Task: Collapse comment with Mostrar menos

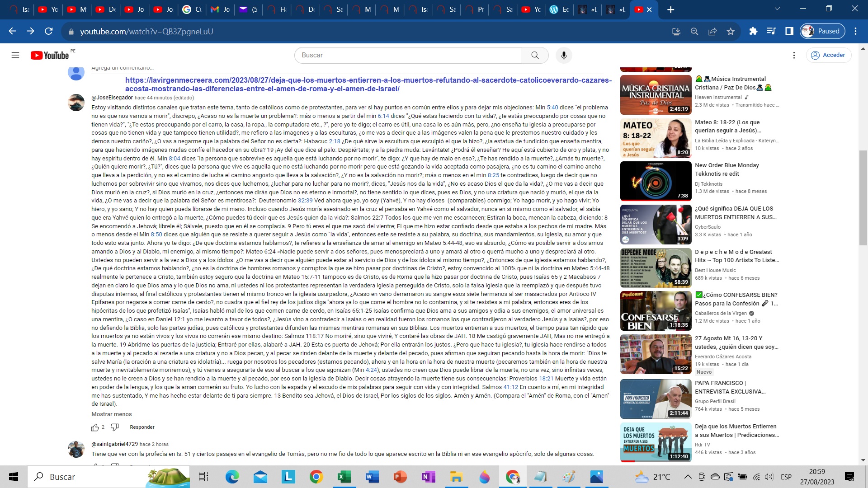Action: coord(112,414)
